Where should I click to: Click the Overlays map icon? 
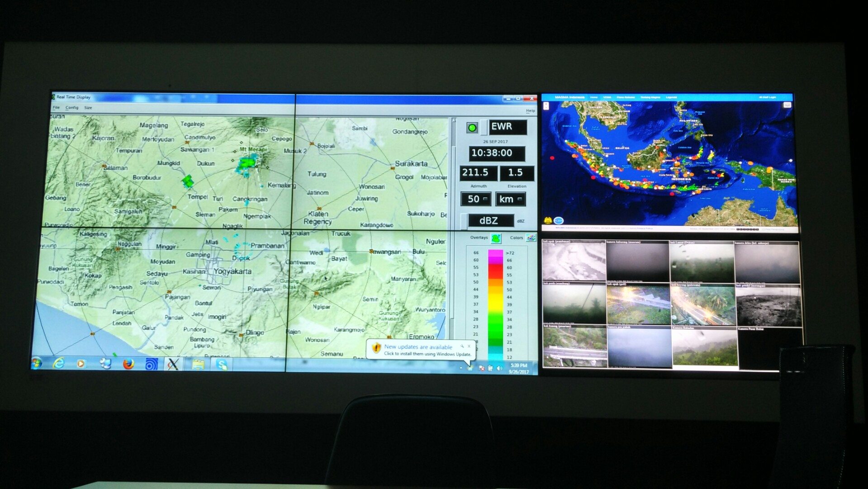(x=496, y=238)
